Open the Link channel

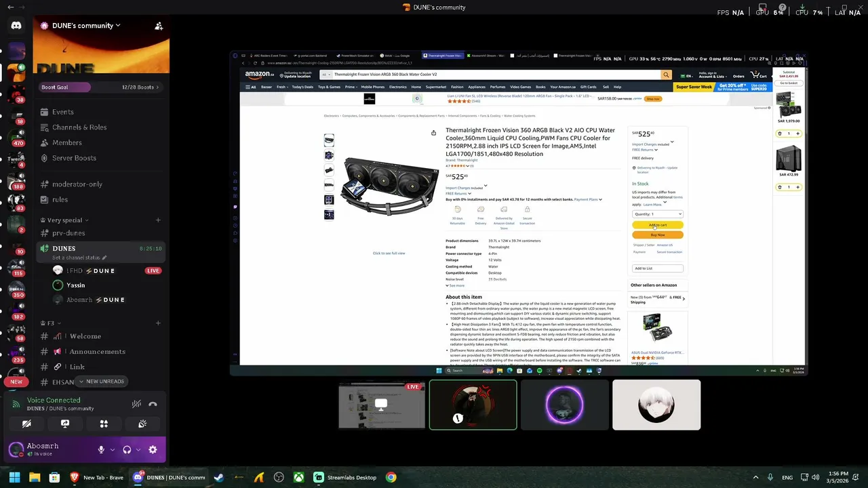(100, 367)
